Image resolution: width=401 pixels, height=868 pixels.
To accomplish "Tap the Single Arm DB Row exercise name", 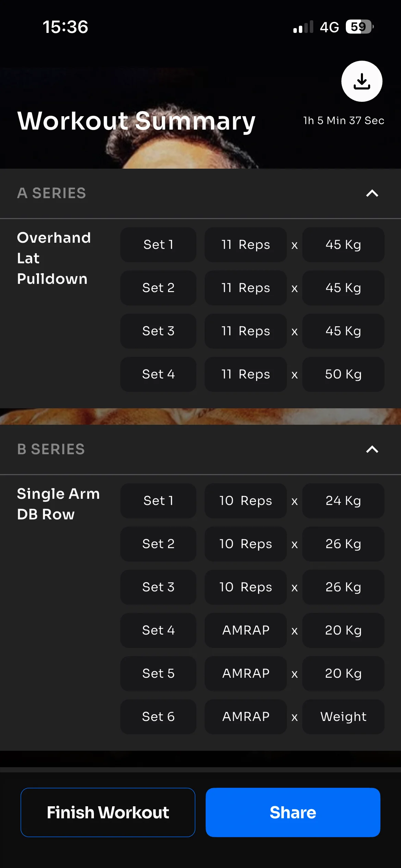I will click(58, 504).
